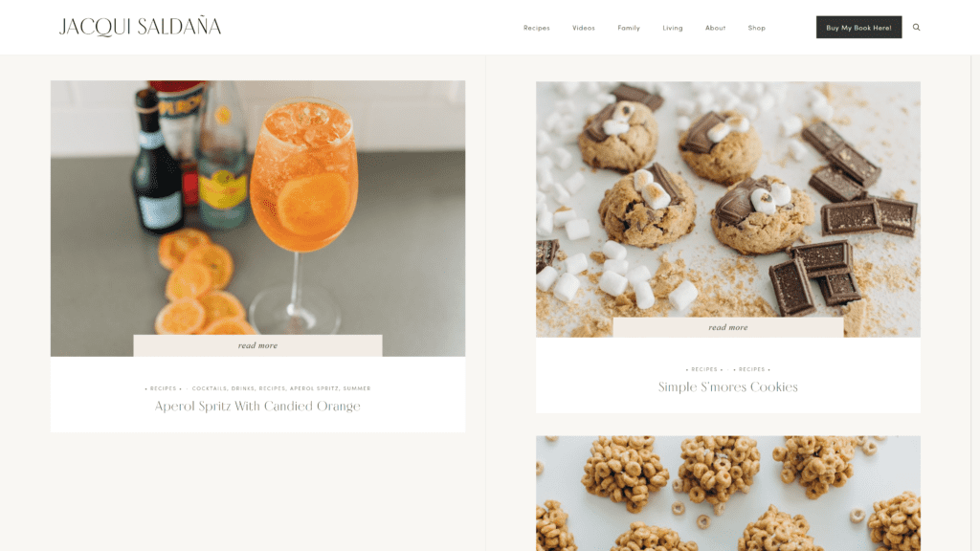The width and height of the screenshot is (980, 551).
Task: Select Family in the navigation
Action: click(x=628, y=28)
